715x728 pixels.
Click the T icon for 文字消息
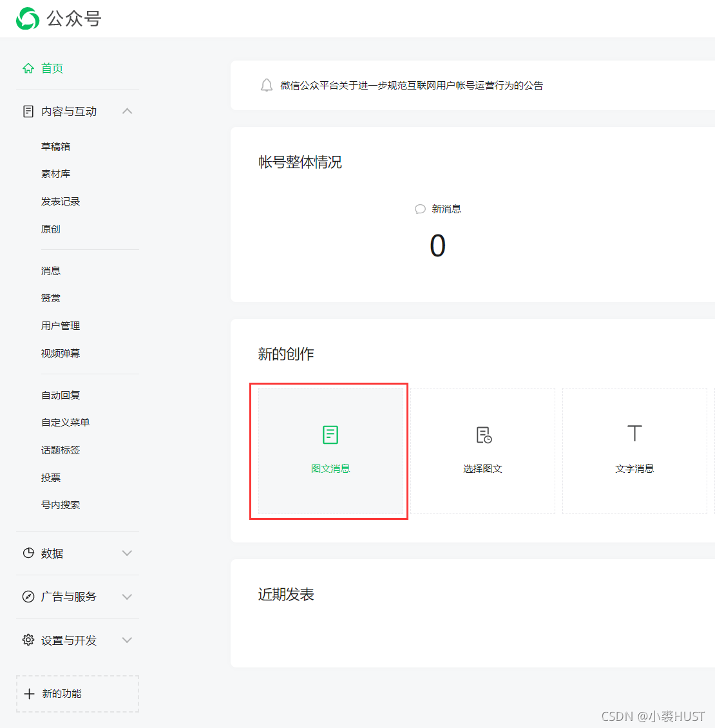click(634, 433)
